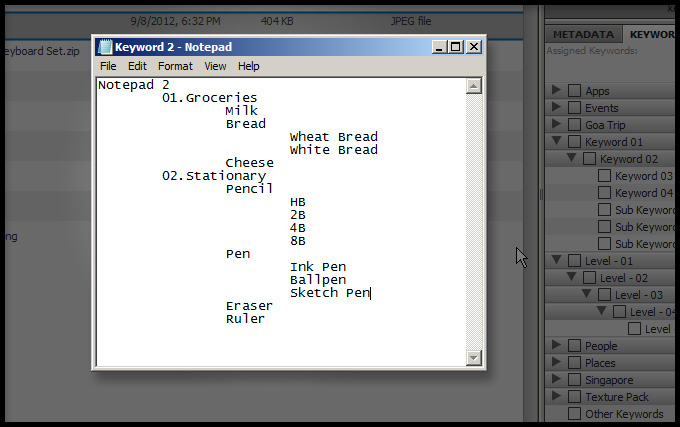The image size is (680, 427).
Task: Open the Help menu in Notepad
Action: pyautogui.click(x=248, y=66)
